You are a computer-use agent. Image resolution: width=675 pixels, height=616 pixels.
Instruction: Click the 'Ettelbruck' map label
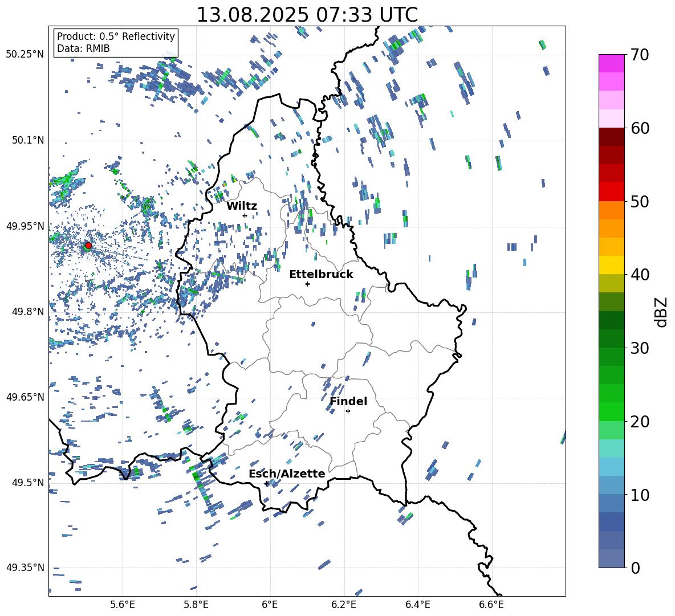click(x=321, y=275)
